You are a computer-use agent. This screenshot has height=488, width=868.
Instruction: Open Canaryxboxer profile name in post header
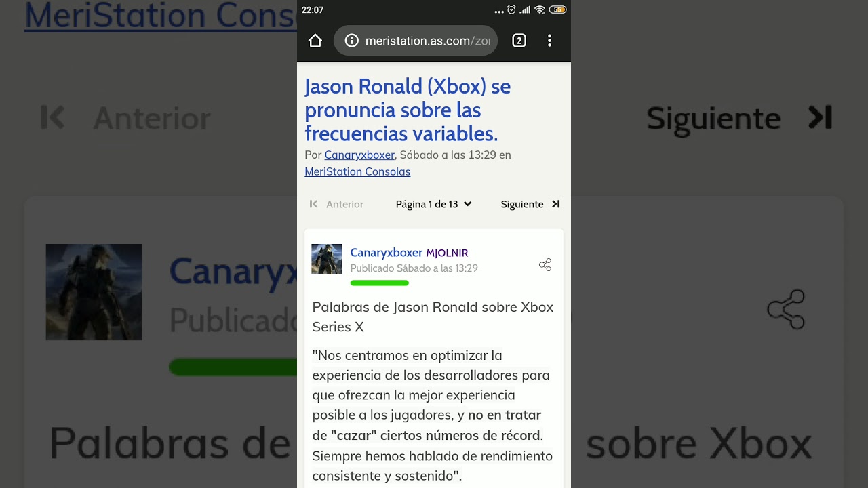(386, 253)
